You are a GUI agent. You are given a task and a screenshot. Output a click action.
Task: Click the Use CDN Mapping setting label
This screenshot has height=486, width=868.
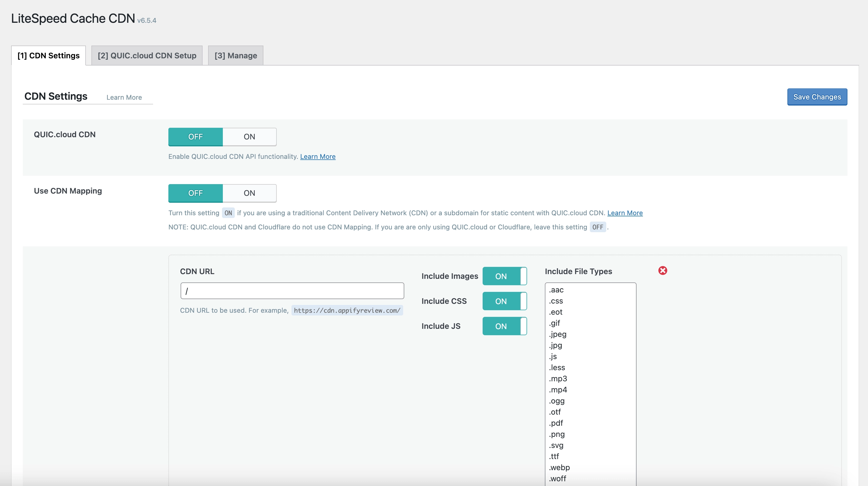point(68,191)
